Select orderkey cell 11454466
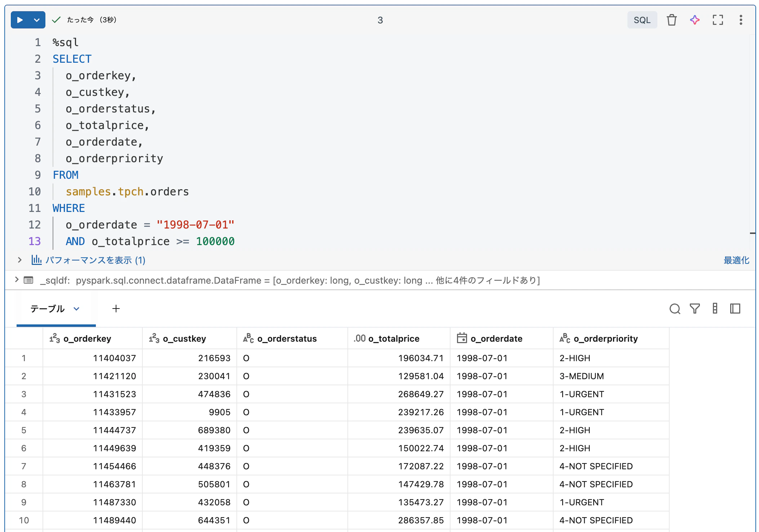Screen dimensions: 759x532 tap(93, 466)
